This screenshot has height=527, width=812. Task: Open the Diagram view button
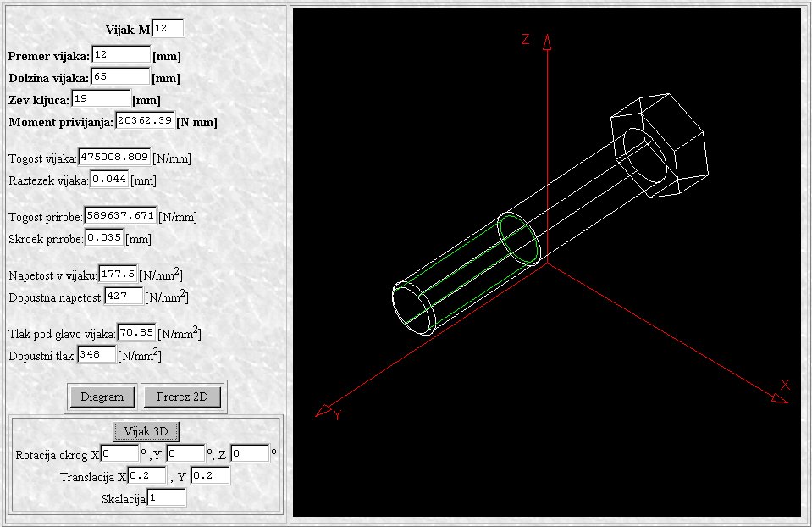[102, 397]
